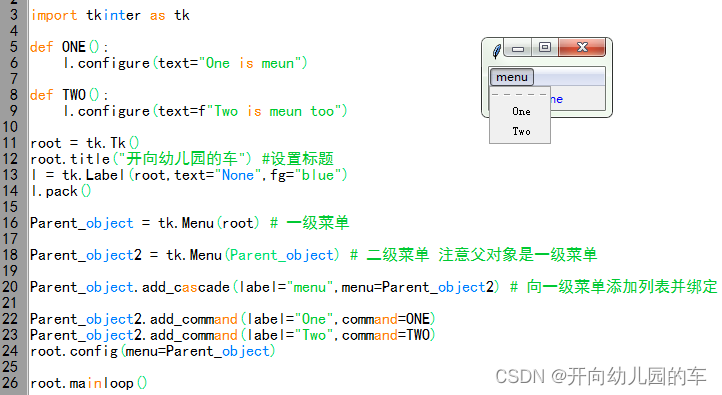Screen dimensions: 722x395
Task: Click 'l.pack()' code line
Action: pos(61,191)
